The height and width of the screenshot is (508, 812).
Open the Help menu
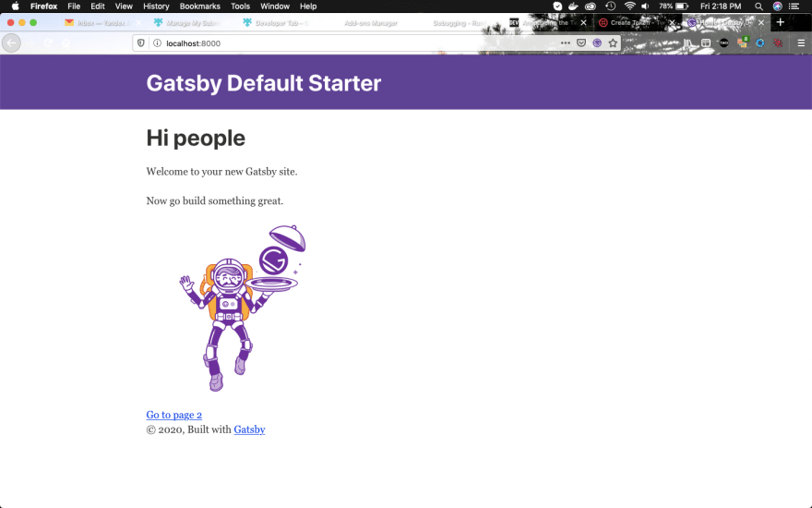click(x=308, y=6)
